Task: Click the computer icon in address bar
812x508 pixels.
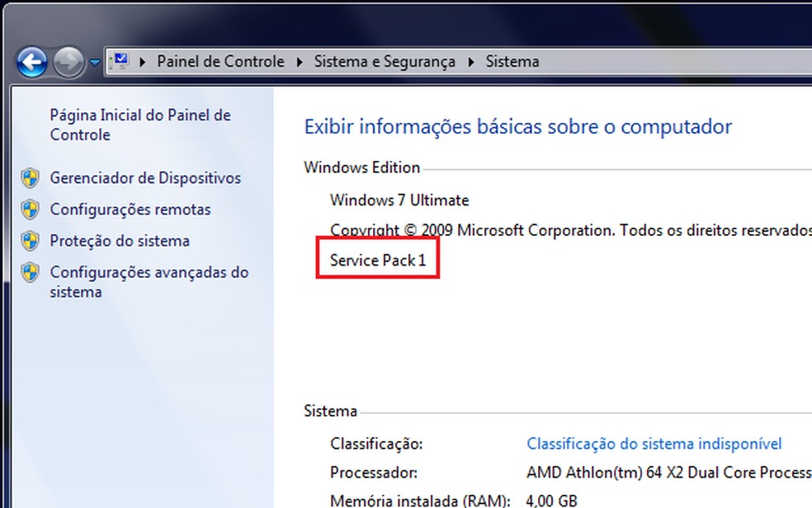Action: pyautogui.click(x=120, y=61)
